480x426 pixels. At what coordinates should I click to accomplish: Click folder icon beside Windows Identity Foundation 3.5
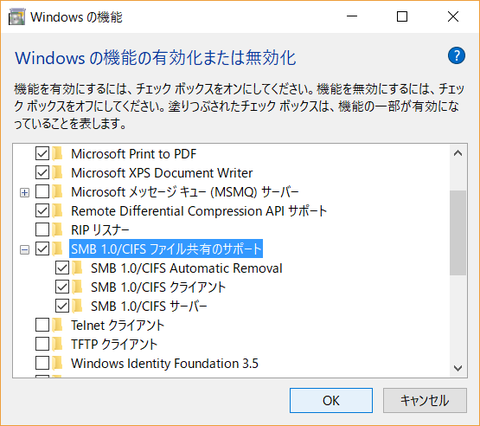(x=57, y=363)
